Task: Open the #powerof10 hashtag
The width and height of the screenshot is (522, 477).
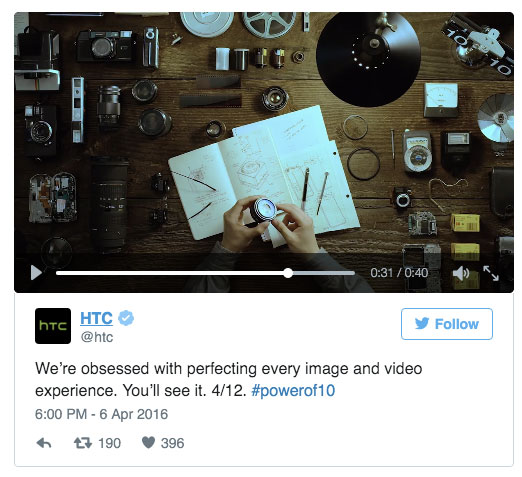Action: 293,390
